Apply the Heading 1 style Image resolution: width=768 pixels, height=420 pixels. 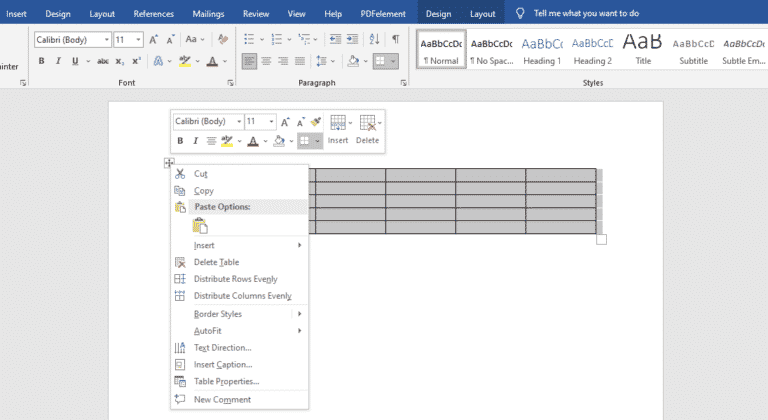pyautogui.click(x=541, y=49)
